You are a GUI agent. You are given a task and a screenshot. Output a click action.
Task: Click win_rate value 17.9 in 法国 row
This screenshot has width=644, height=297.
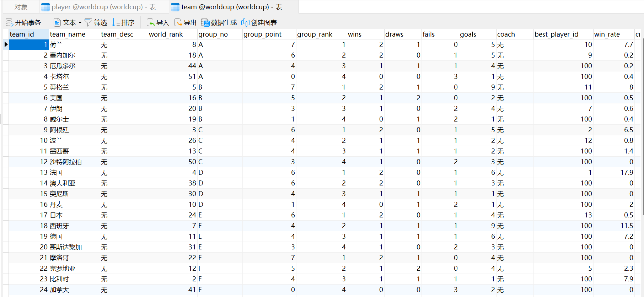(x=614, y=172)
